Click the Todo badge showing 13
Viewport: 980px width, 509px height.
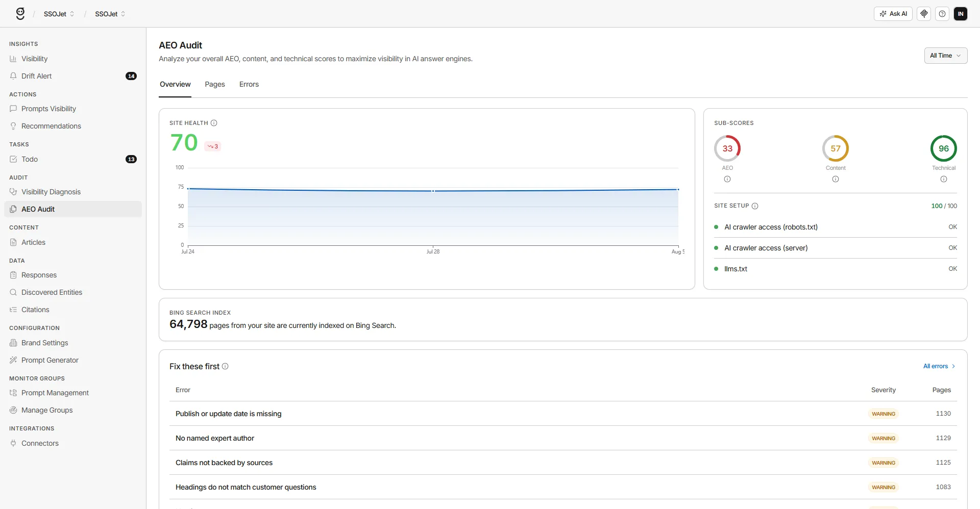(131, 159)
